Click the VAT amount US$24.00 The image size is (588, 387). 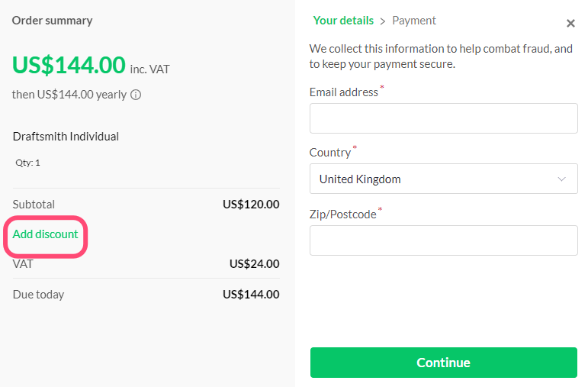click(254, 264)
